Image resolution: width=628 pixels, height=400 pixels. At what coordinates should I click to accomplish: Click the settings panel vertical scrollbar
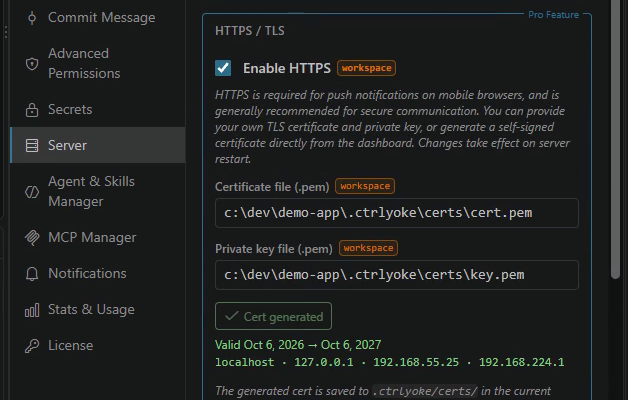click(616, 140)
